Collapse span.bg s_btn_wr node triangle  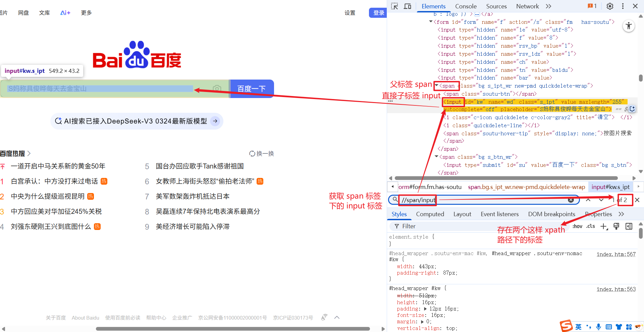click(436, 157)
